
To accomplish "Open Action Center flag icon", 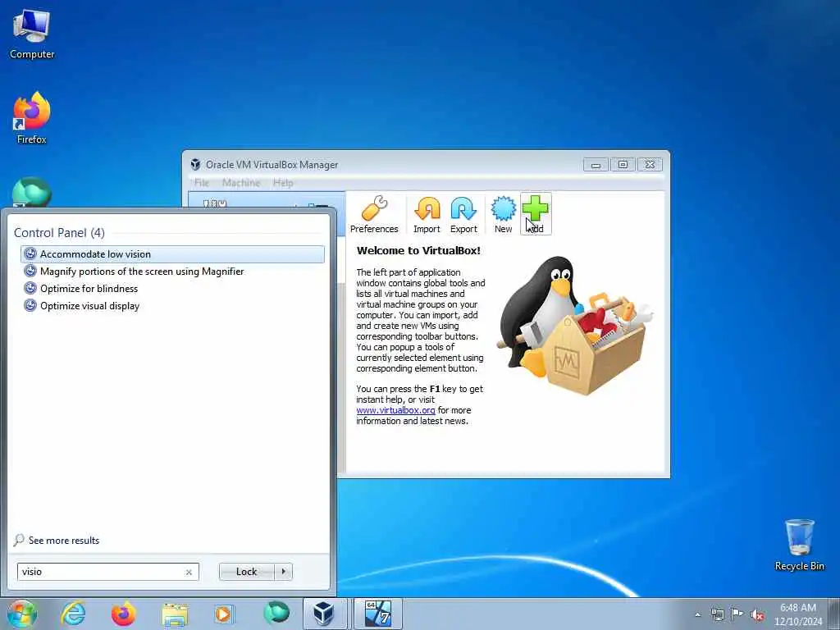I will click(x=737, y=614).
